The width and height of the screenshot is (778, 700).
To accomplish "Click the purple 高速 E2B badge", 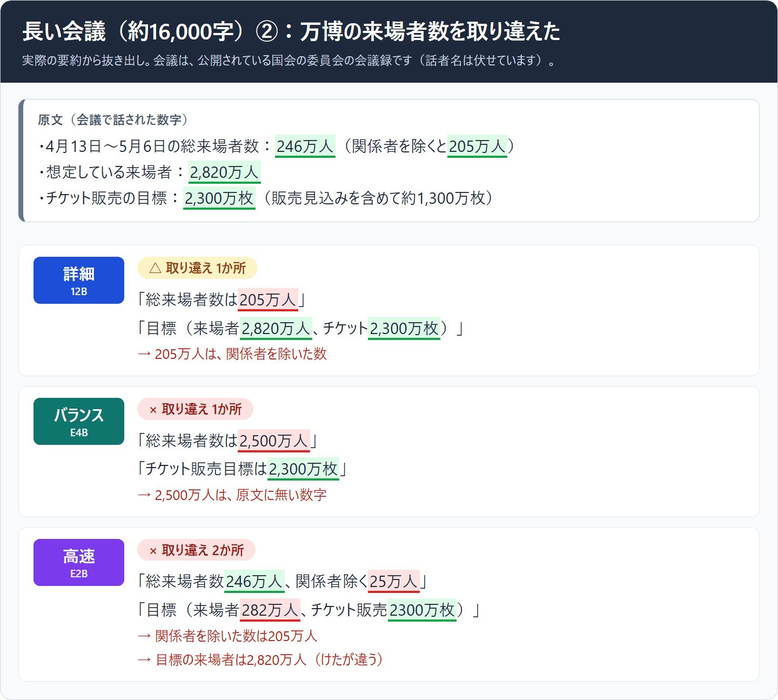I will [79, 562].
